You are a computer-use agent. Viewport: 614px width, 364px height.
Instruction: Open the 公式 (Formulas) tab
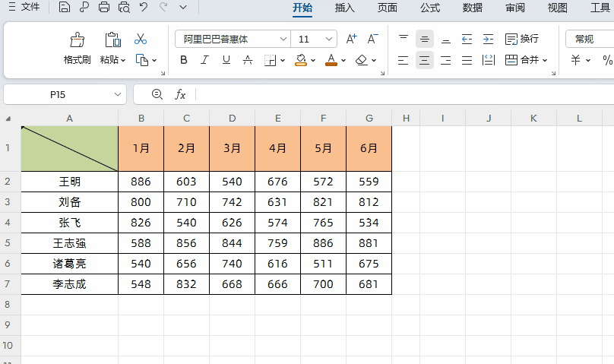(430, 8)
